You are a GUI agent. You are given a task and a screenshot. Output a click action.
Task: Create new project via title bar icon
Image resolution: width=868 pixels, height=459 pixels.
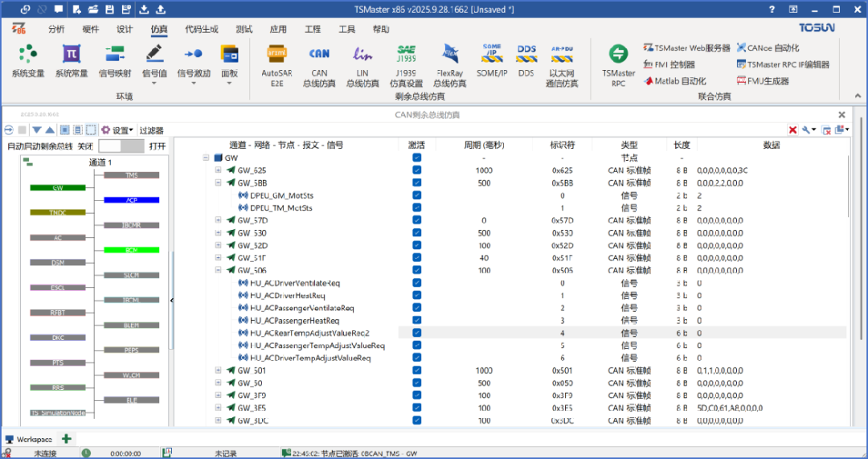tap(76, 10)
